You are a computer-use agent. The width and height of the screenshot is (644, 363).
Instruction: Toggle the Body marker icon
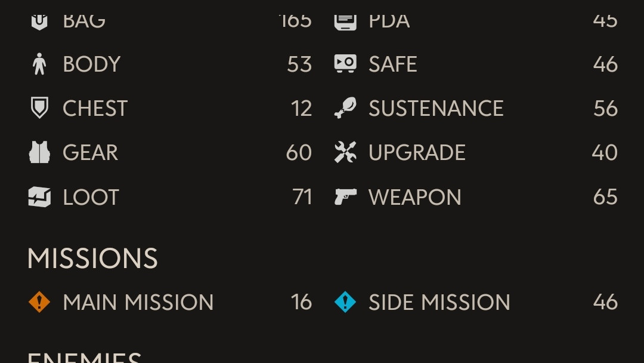point(39,64)
